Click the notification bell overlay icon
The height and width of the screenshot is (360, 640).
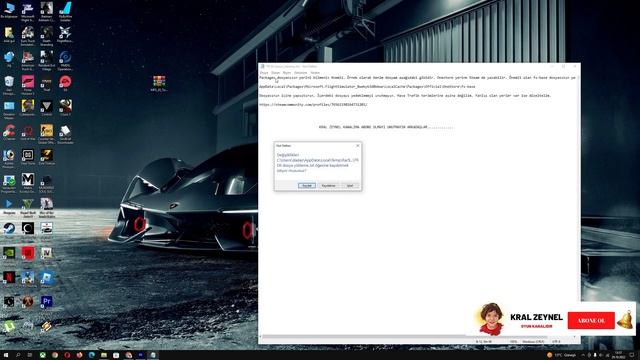click(625, 320)
